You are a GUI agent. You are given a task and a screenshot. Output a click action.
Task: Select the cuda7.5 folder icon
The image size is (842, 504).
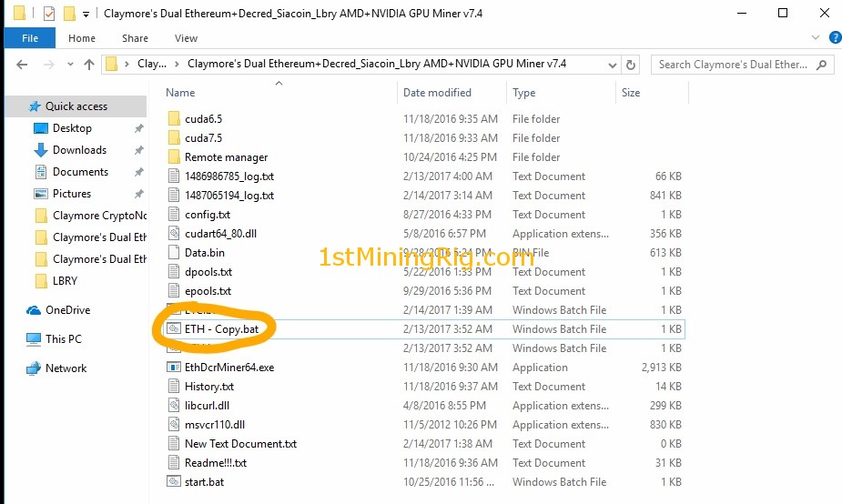coord(174,138)
